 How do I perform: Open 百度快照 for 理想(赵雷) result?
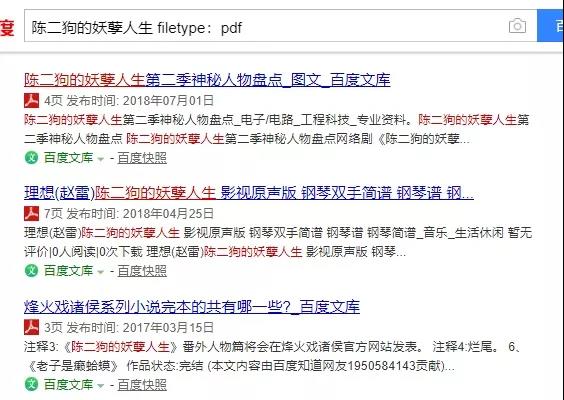click(142, 271)
